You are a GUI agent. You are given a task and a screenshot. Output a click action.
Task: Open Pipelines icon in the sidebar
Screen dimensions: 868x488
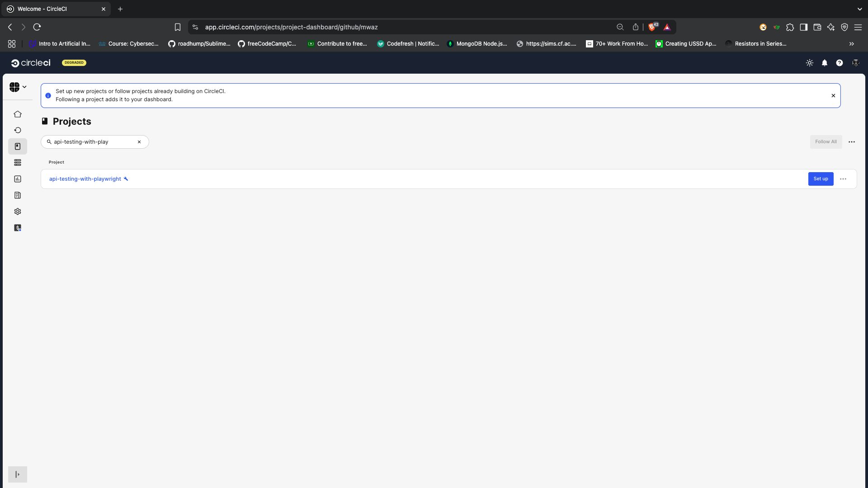pyautogui.click(x=18, y=130)
